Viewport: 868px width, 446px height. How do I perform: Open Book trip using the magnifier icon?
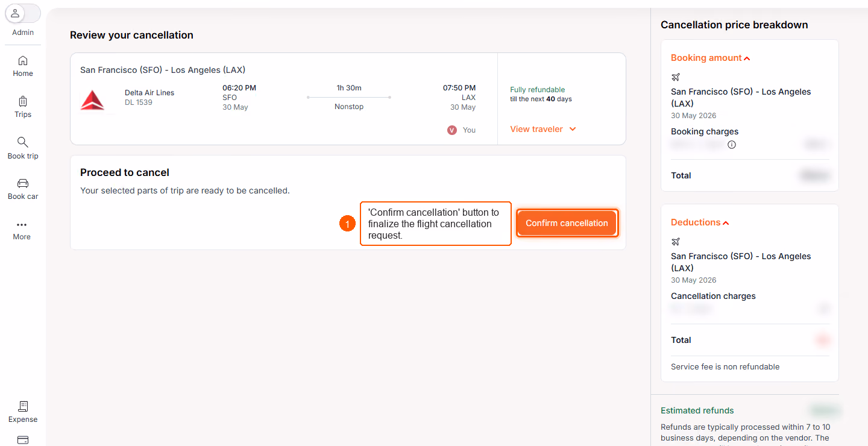[x=23, y=142]
